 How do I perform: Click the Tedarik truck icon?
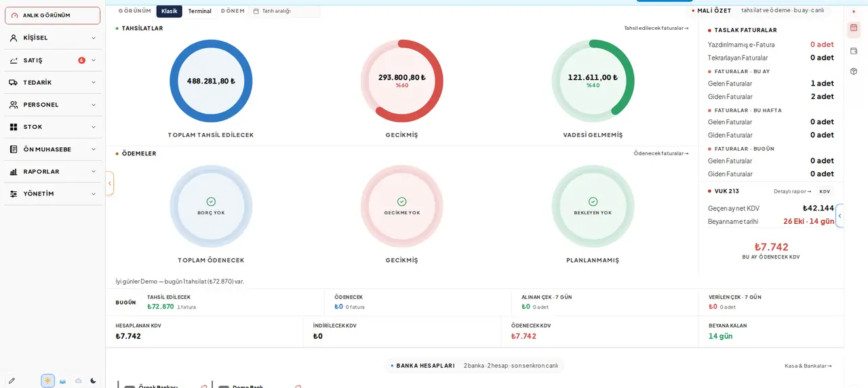tap(14, 83)
